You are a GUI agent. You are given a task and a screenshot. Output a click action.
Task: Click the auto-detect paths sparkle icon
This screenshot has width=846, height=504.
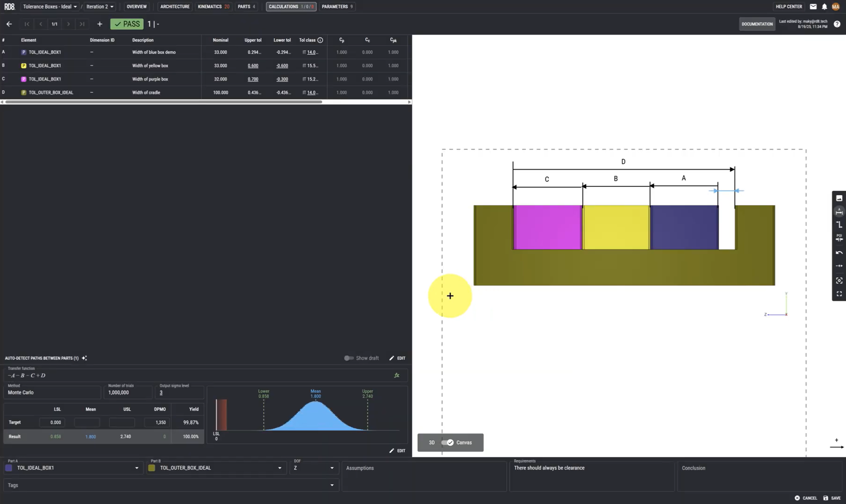pos(84,358)
